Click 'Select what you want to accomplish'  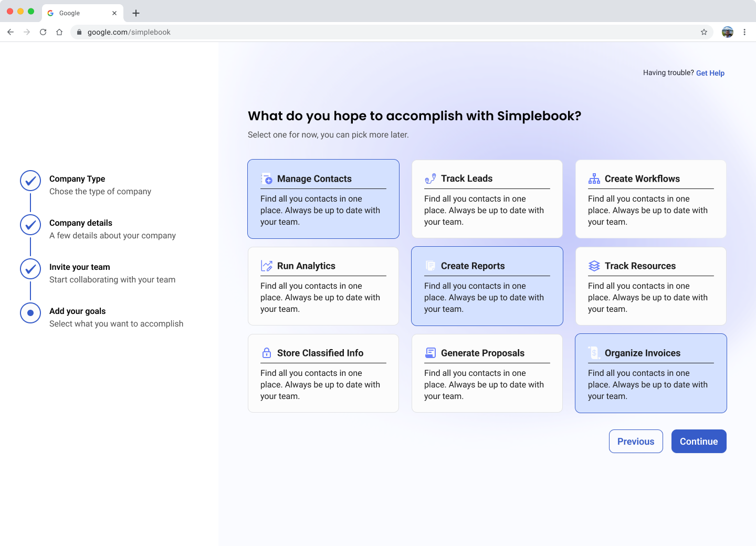pos(117,323)
